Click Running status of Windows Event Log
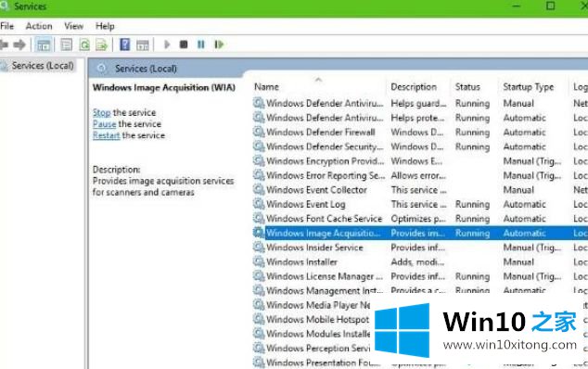Screen dimensions: 588x369 pos(472,204)
